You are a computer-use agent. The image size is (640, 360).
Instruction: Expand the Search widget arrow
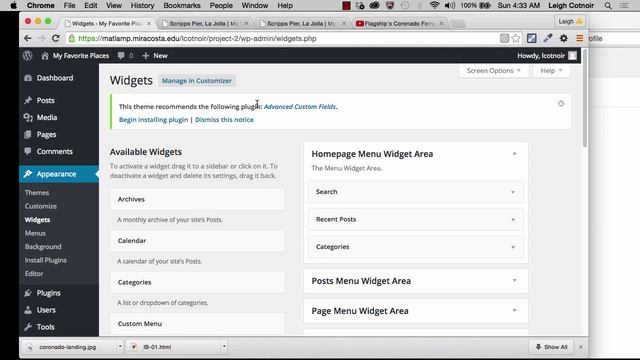[x=513, y=192]
